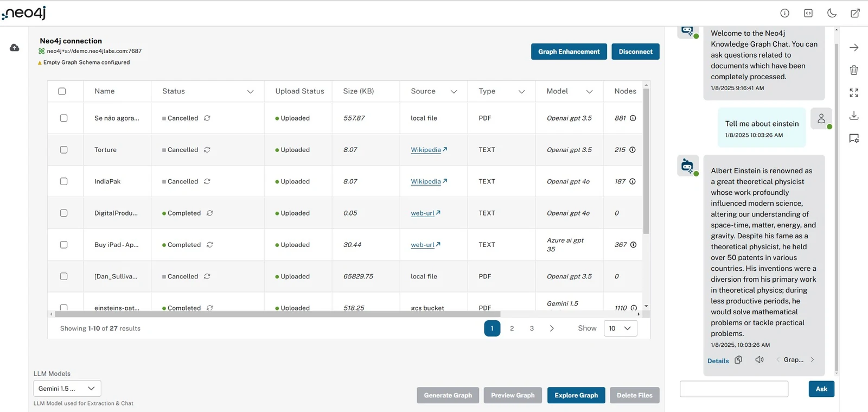Click the chat panel vertical scrollbar
This screenshot has width=868, height=412.
pos(836,208)
